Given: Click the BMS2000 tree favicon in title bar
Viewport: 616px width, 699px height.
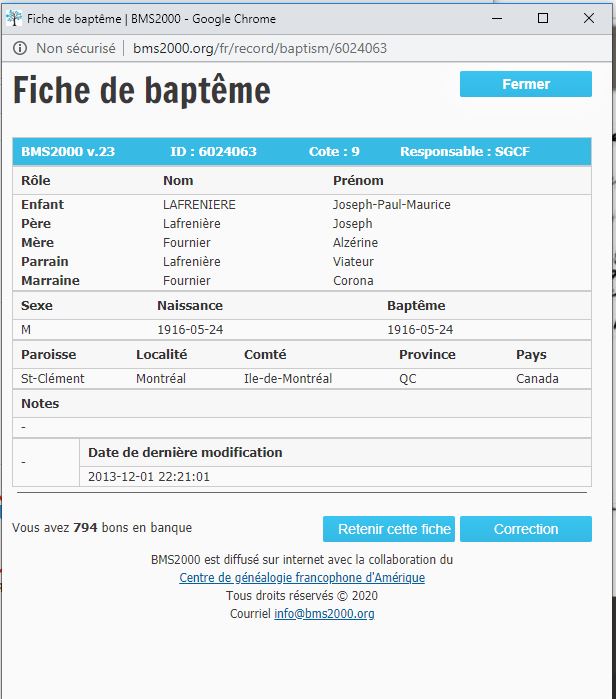Looking at the screenshot, I should click(14, 18).
